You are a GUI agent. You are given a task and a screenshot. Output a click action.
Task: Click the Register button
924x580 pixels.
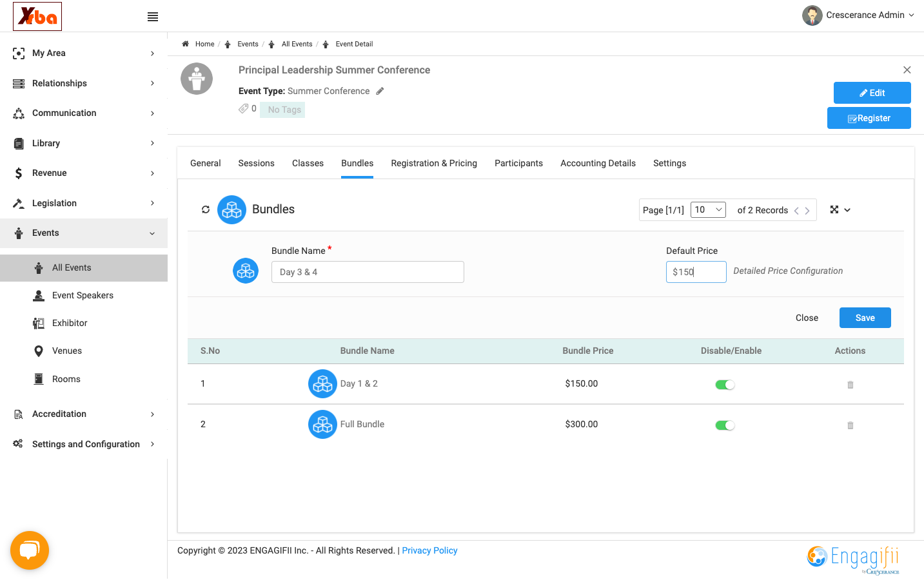pyautogui.click(x=869, y=118)
